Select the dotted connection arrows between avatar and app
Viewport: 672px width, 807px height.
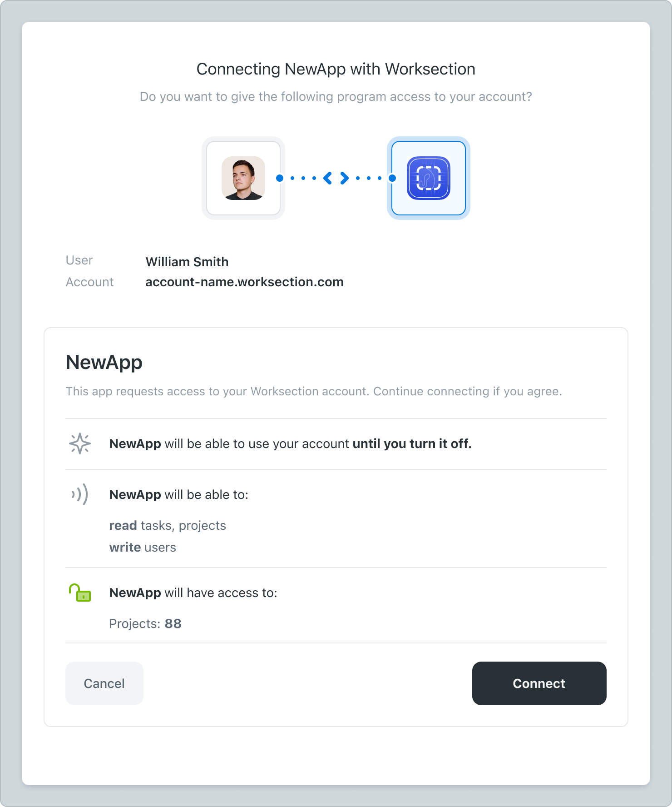tap(336, 178)
